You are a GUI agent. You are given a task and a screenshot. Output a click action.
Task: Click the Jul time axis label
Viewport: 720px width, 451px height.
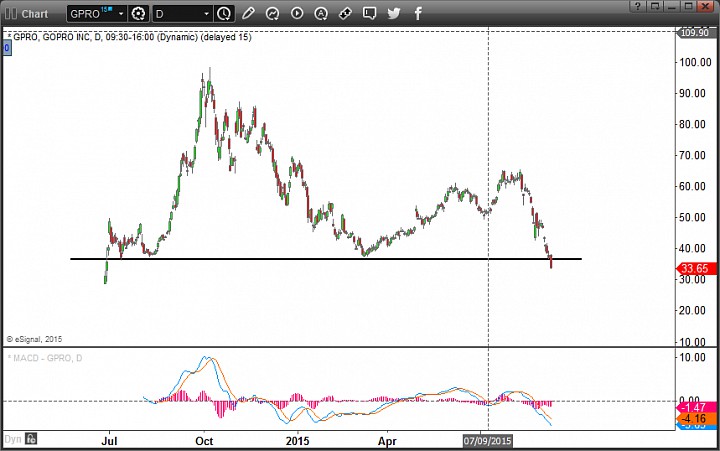pyautogui.click(x=109, y=441)
